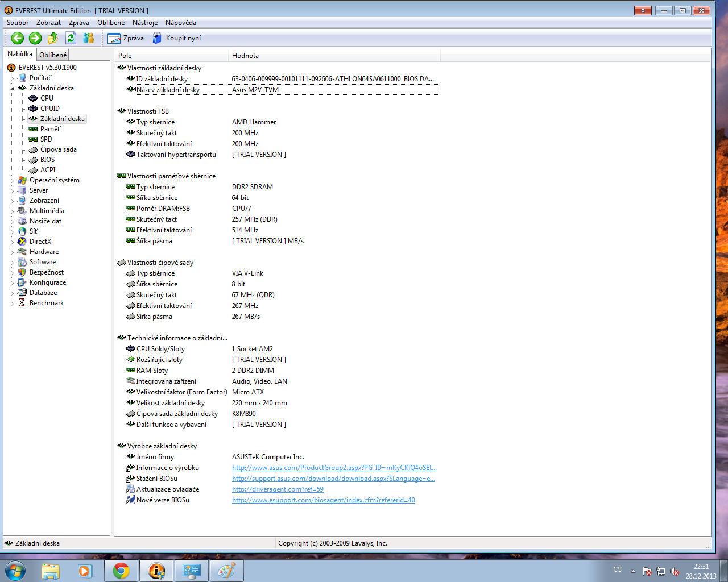728x582 pixels.
Task: Click the CS language indicator in taskbar
Action: pos(618,569)
